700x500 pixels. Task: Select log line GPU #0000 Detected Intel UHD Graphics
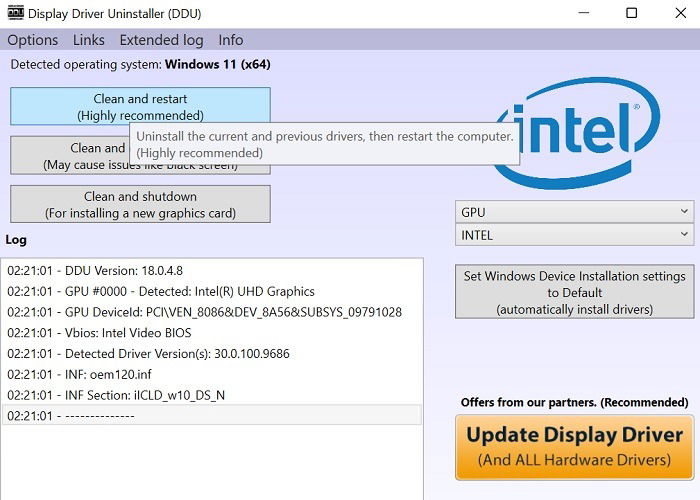[212, 292]
